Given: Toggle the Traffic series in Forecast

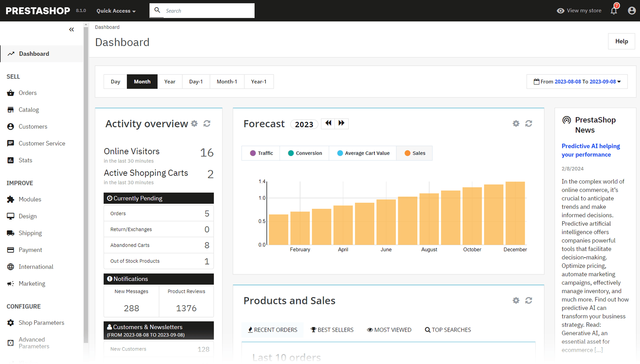Looking at the screenshot, I should pyautogui.click(x=260, y=153).
